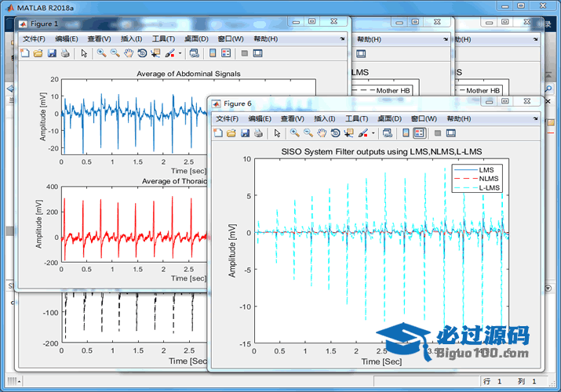
Task: Toggle the Zoom Out tool in Figure 1
Action: 115,53
